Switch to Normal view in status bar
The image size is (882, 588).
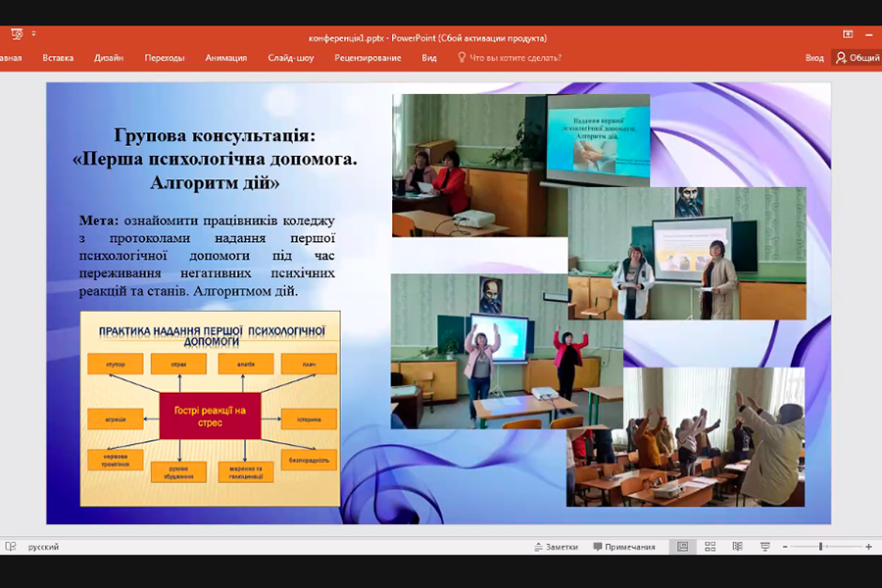(683, 547)
